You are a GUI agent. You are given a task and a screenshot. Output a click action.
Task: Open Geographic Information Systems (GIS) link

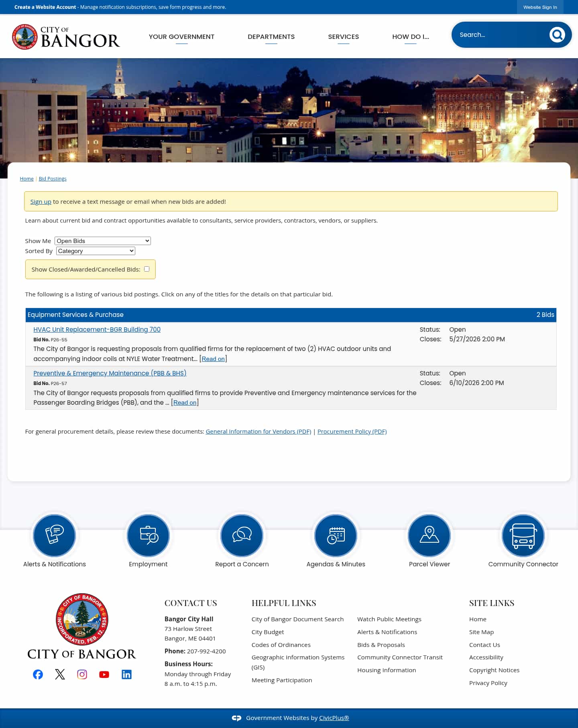pyautogui.click(x=298, y=662)
